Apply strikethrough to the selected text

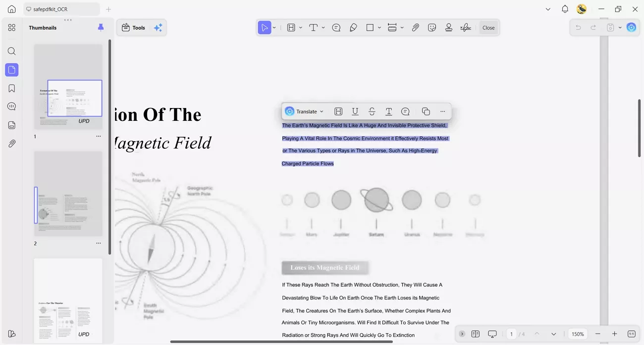click(x=372, y=111)
